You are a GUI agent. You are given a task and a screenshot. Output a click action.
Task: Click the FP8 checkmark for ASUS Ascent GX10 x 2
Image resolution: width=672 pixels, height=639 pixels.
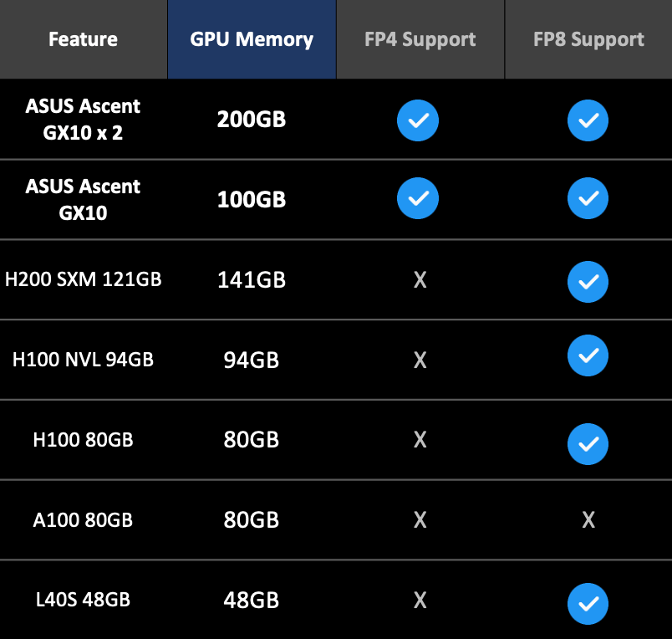click(588, 120)
